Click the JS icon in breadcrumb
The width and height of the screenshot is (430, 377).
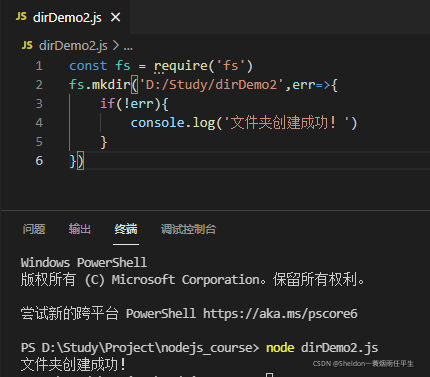coord(27,45)
